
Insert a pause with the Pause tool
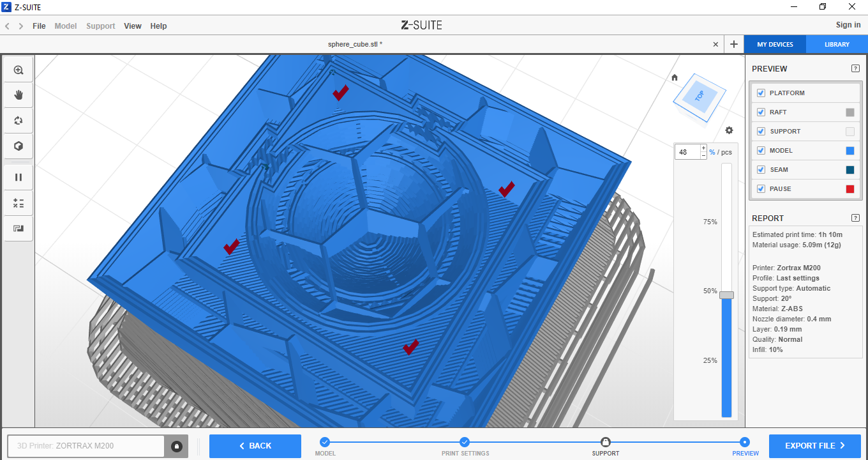tap(19, 178)
